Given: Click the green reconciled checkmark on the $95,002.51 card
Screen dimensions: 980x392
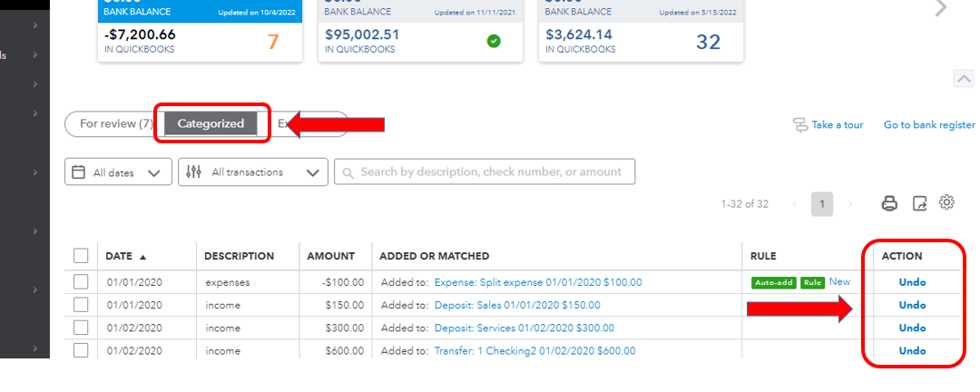Looking at the screenshot, I should (494, 42).
